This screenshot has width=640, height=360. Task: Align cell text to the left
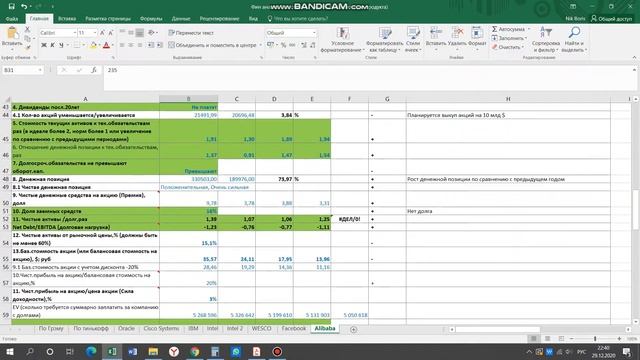[x=122, y=45]
